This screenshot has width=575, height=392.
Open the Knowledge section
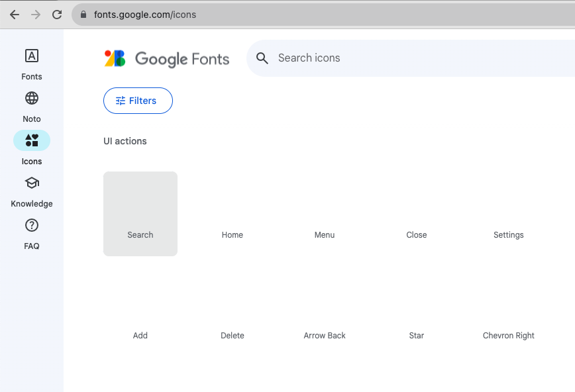(31, 189)
